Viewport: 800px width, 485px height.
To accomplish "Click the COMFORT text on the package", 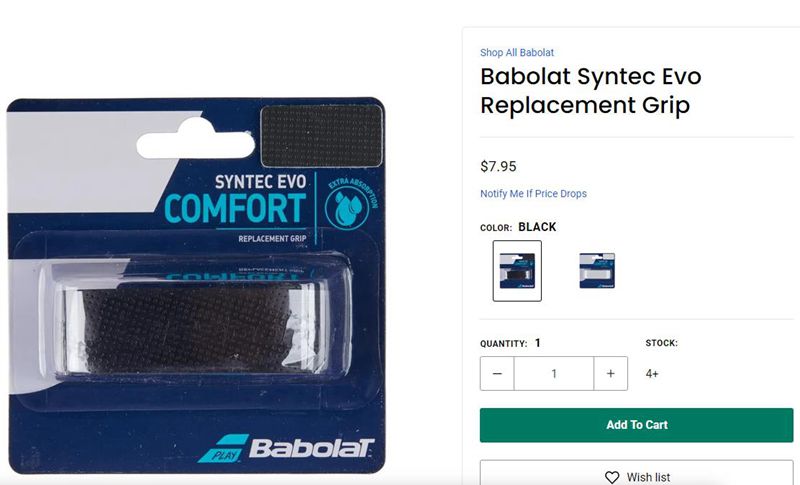I will (x=235, y=208).
